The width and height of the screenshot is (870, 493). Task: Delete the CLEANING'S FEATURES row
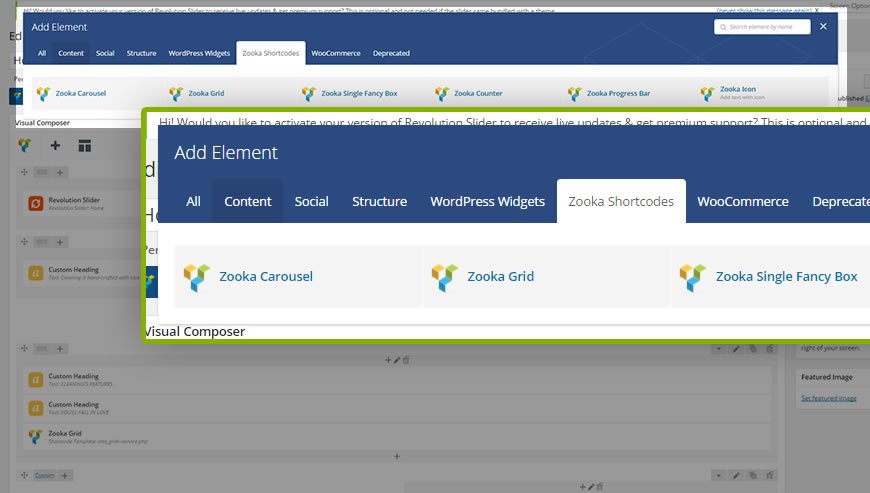pyautogui.click(x=770, y=349)
